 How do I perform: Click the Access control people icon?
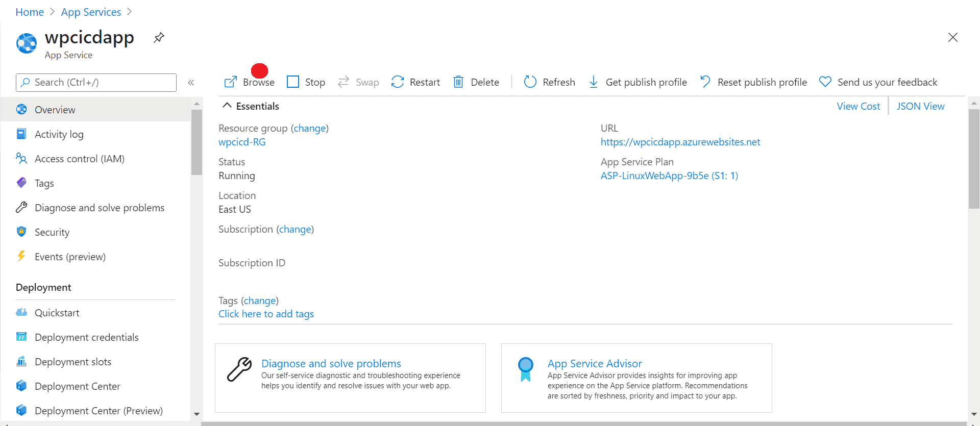[21, 158]
